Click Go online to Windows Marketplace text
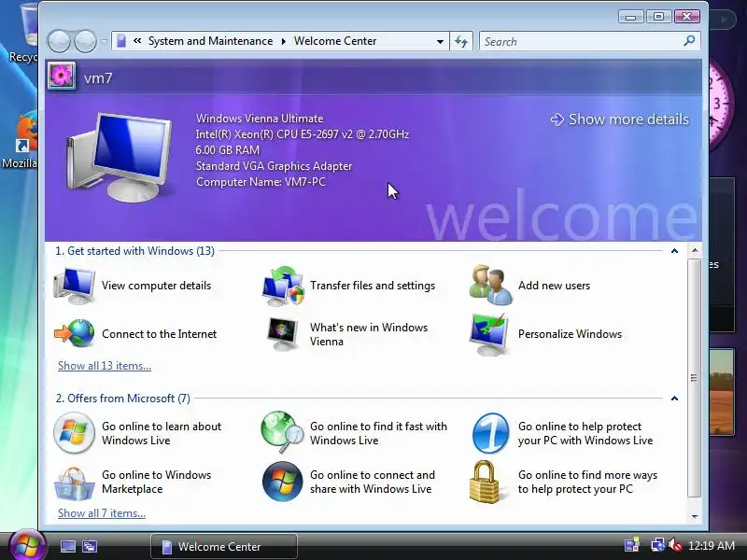 click(x=156, y=482)
